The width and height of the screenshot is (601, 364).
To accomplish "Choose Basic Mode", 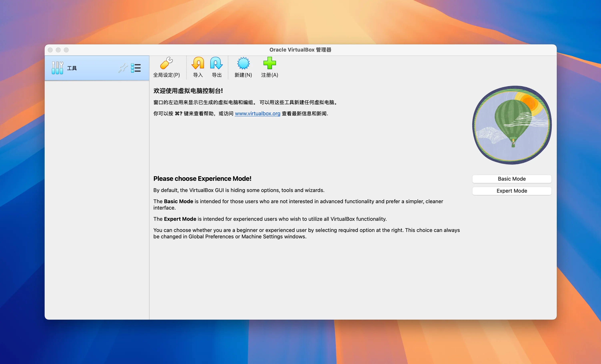I will coord(512,179).
